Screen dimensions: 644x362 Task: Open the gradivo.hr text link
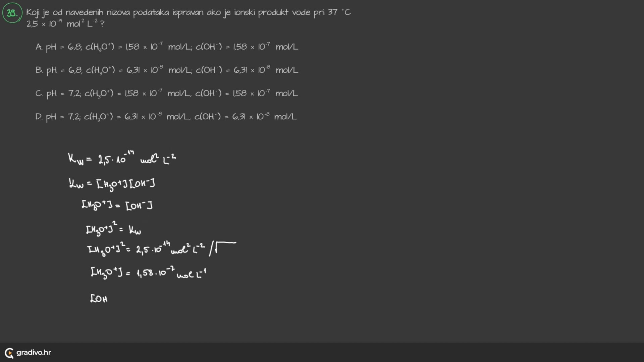[34, 352]
